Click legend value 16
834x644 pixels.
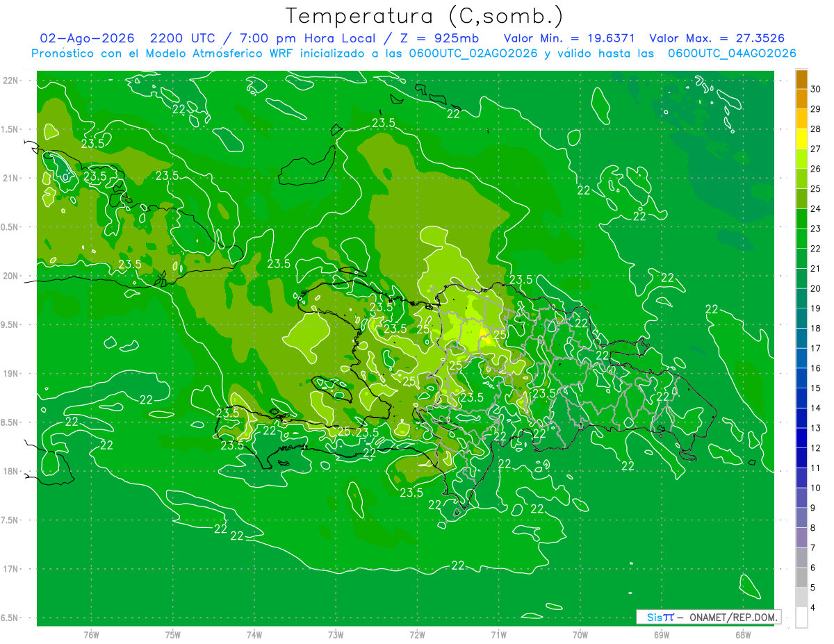click(x=816, y=368)
